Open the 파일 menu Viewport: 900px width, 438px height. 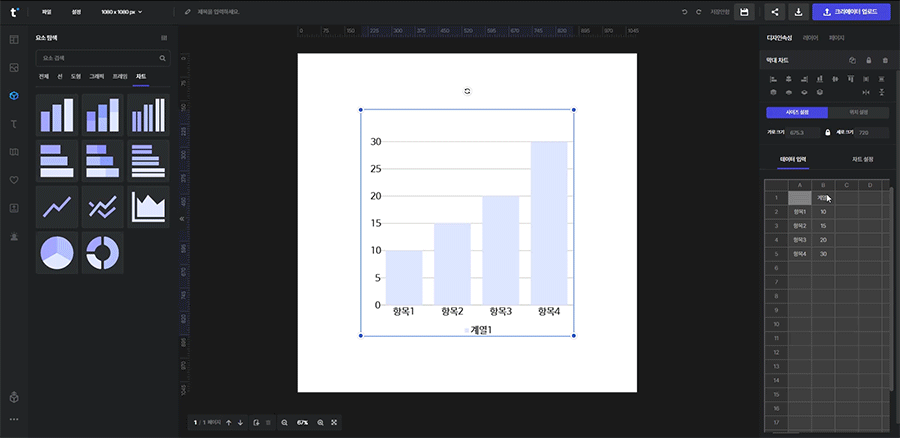point(46,12)
